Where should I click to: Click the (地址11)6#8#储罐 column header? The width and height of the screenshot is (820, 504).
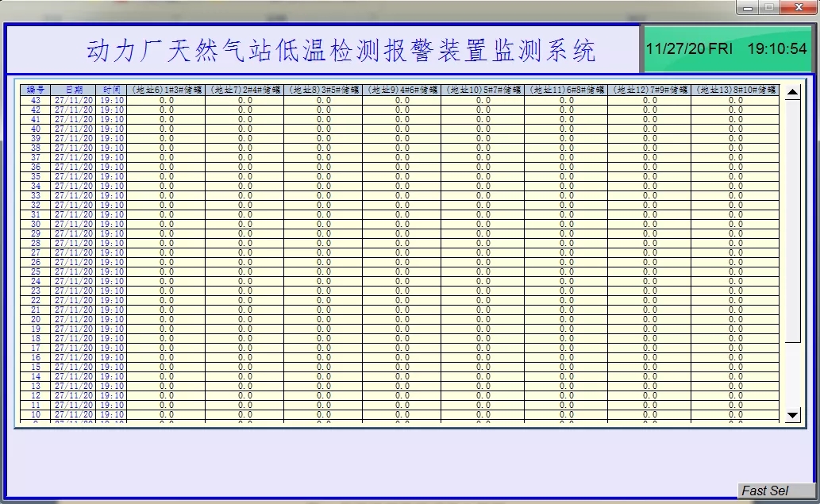(x=566, y=90)
